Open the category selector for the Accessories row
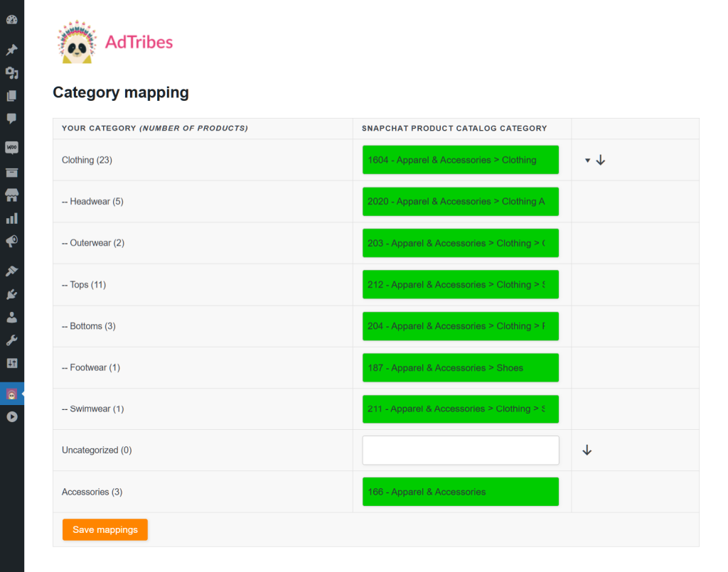 point(460,491)
